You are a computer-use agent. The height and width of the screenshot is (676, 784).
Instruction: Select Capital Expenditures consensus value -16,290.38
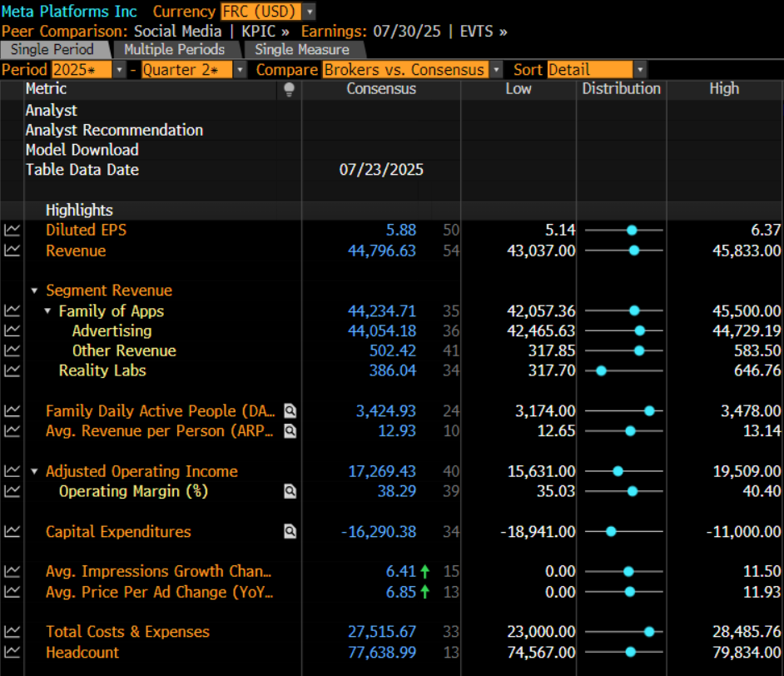pyautogui.click(x=379, y=531)
